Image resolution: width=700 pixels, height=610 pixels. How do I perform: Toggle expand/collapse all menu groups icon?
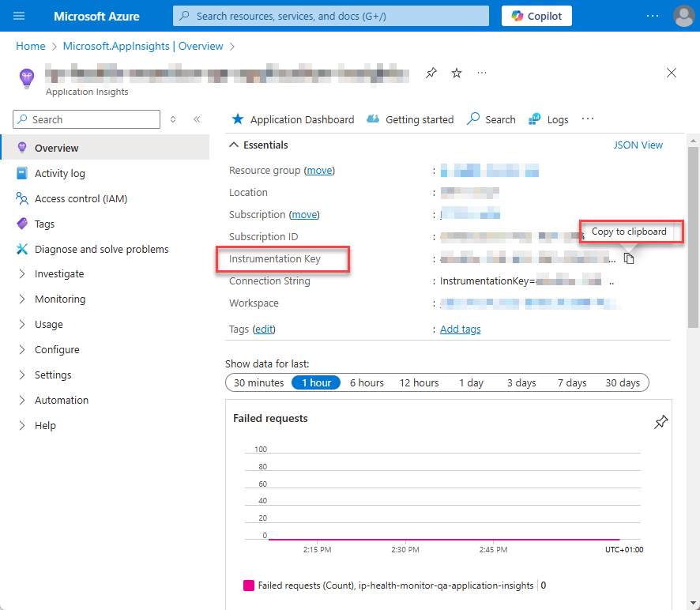[x=173, y=119]
